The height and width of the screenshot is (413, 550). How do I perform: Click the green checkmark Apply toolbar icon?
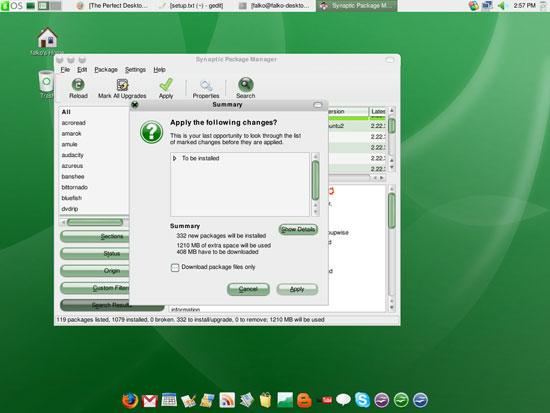(166, 85)
